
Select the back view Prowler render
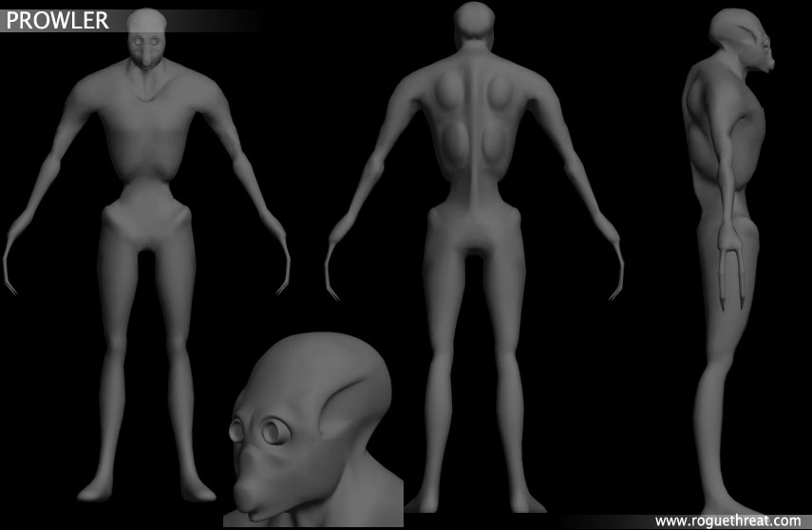[x=474, y=257]
